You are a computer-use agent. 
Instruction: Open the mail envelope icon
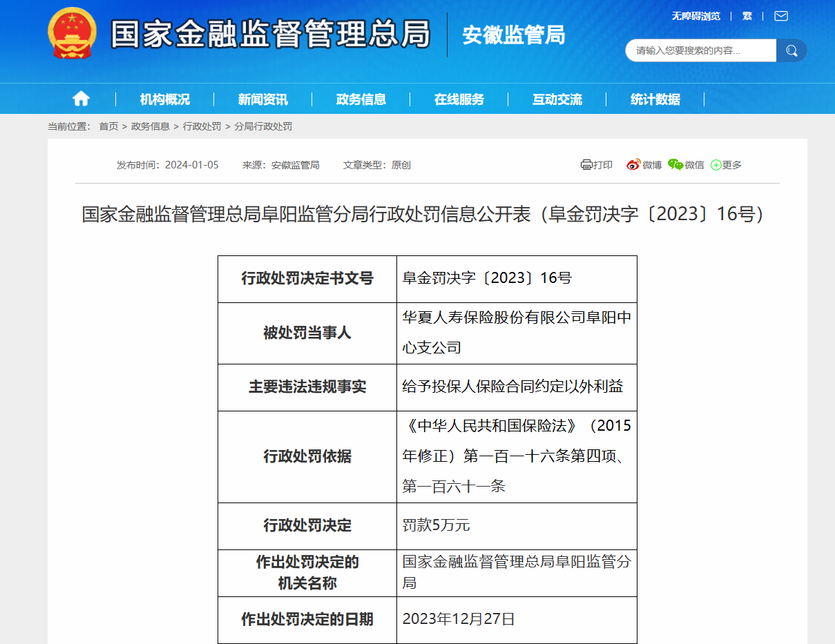tap(780, 16)
